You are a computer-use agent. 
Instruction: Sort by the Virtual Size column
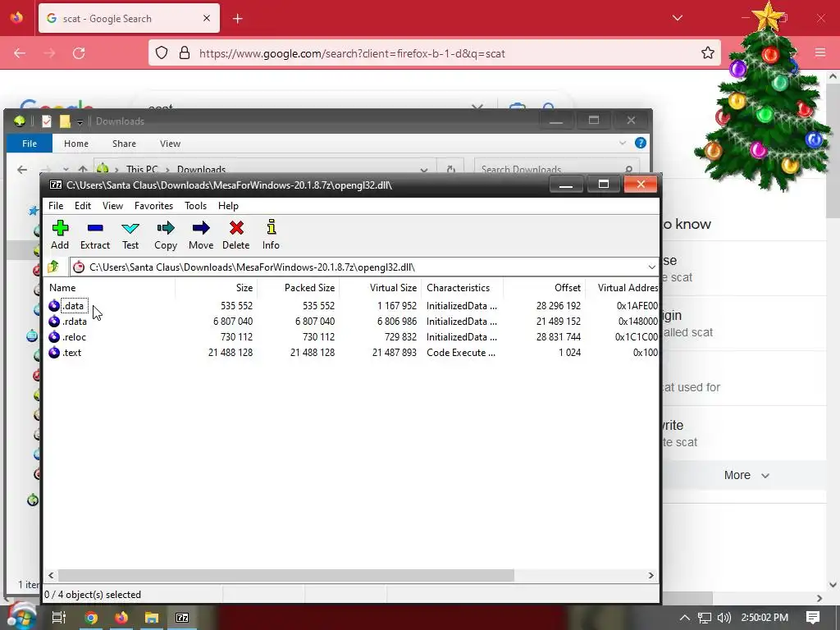[x=381, y=288]
